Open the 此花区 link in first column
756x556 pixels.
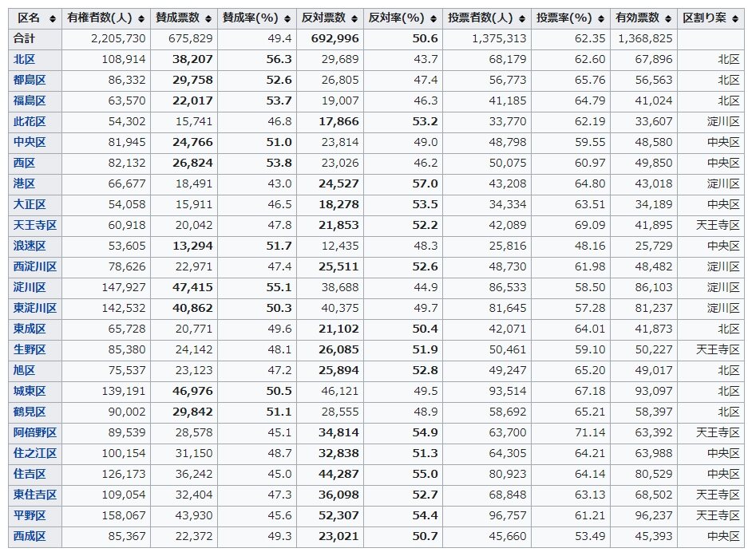pyautogui.click(x=30, y=121)
